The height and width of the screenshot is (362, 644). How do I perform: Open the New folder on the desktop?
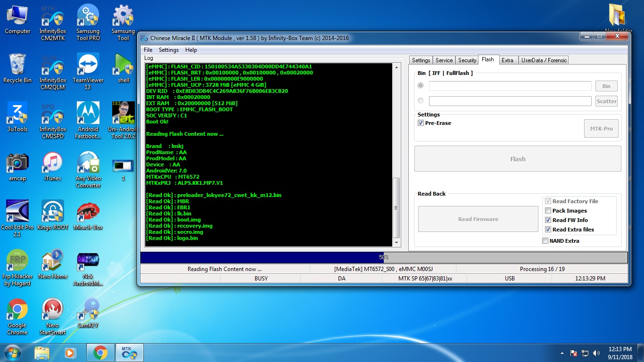point(618,19)
